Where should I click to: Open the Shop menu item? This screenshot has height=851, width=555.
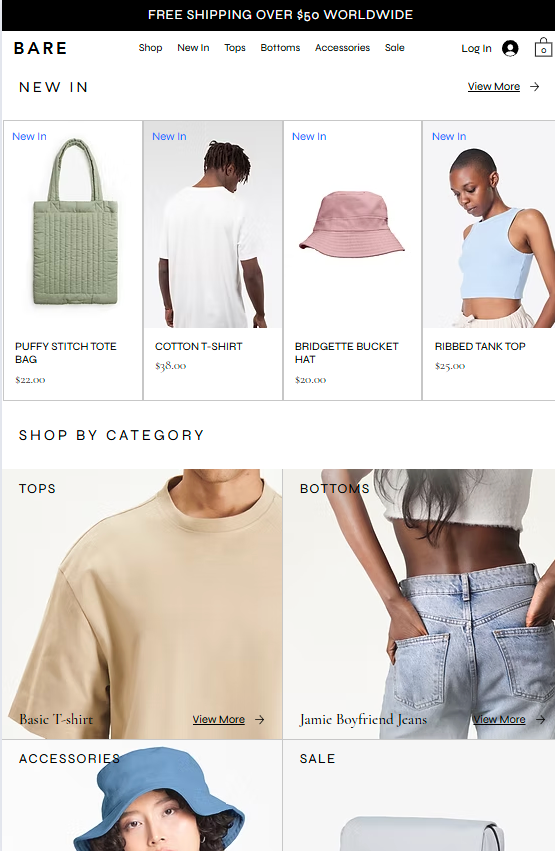click(x=150, y=48)
